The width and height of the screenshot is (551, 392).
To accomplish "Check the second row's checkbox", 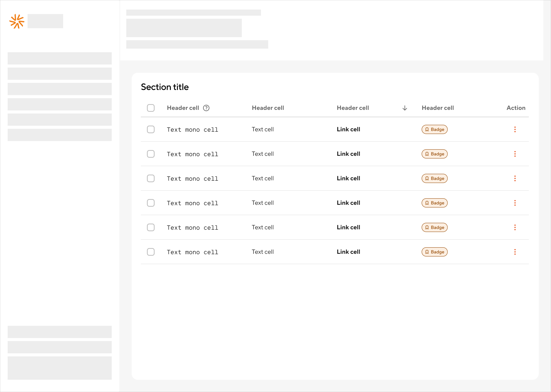I will [151, 154].
